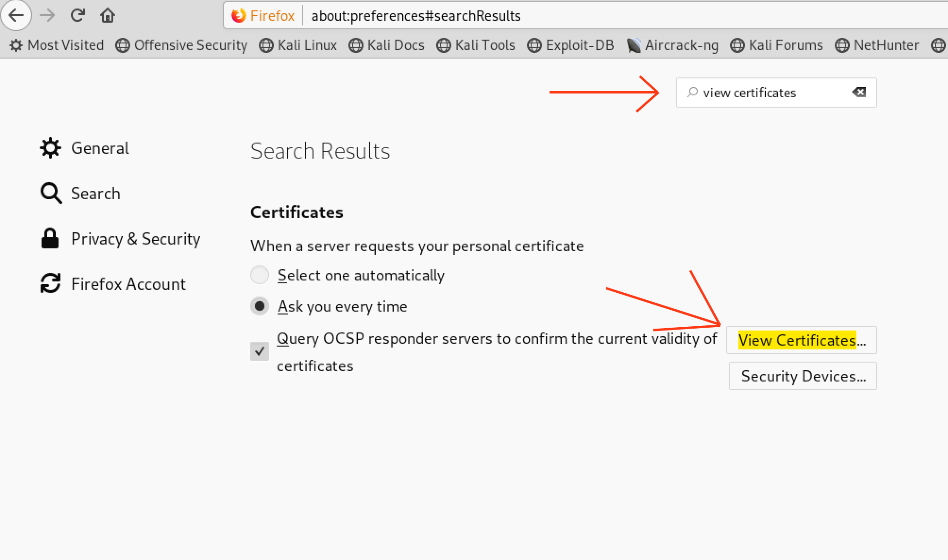The width and height of the screenshot is (948, 560).
Task: Click the Search Results heading
Action: pos(320,151)
